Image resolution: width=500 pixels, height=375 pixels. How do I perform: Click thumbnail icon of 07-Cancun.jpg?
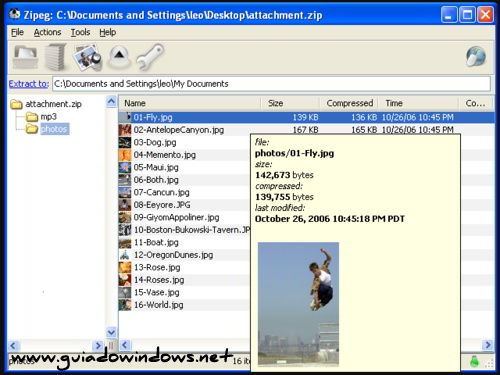(x=125, y=192)
